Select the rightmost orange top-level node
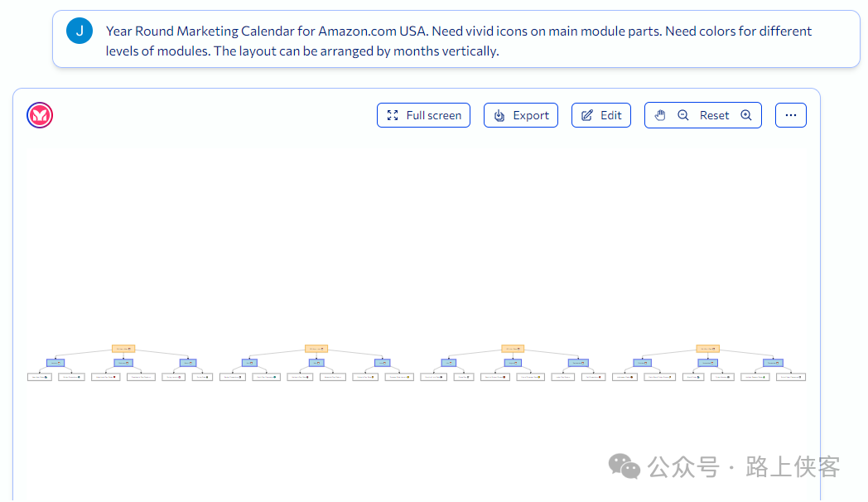This screenshot has width=868, height=502. 707,349
